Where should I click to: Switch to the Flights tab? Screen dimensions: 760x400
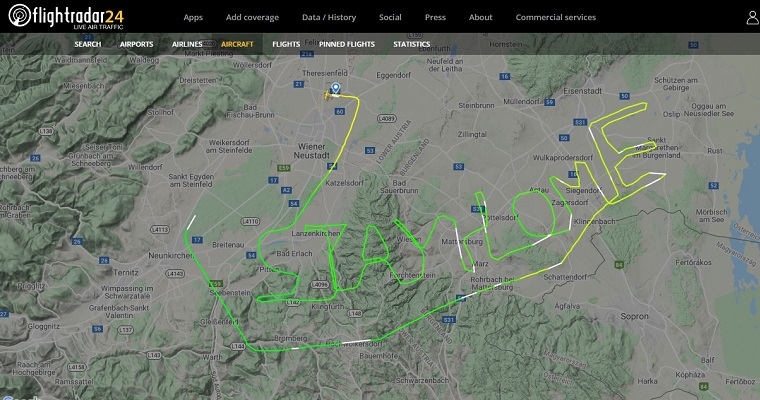[286, 44]
